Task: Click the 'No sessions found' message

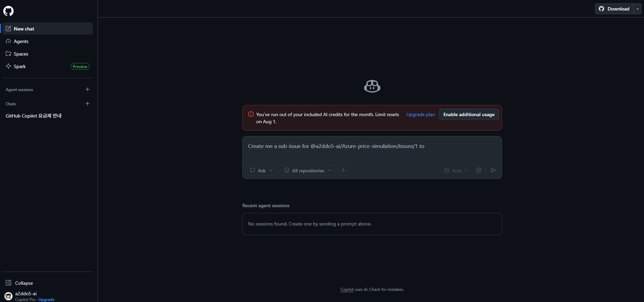Action: pos(310,224)
